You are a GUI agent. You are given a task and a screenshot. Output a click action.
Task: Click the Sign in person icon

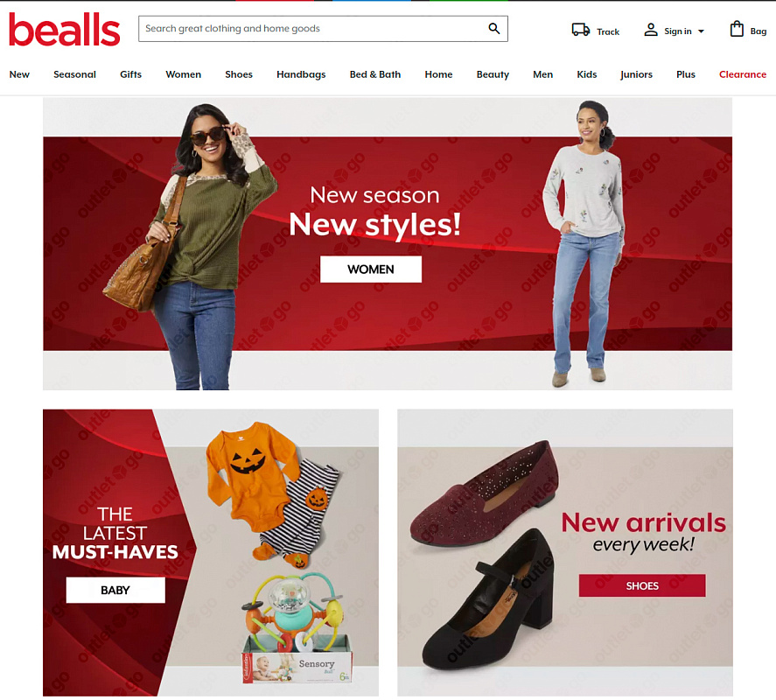pos(650,31)
